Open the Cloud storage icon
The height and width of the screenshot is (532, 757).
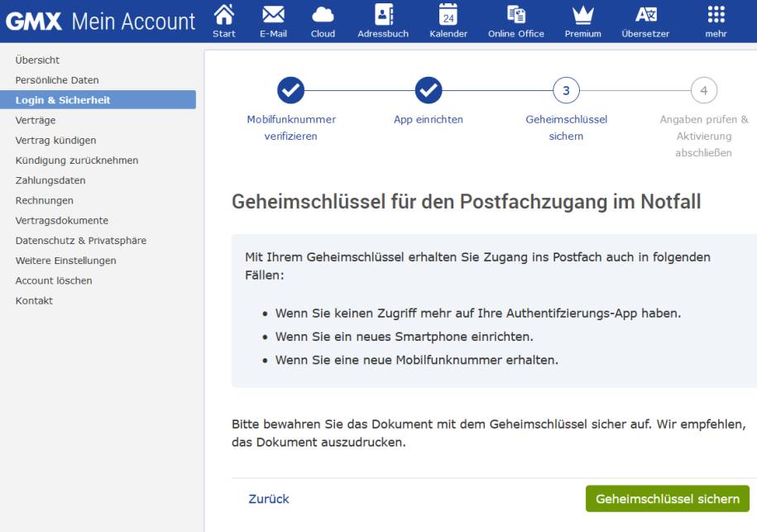[x=323, y=21]
